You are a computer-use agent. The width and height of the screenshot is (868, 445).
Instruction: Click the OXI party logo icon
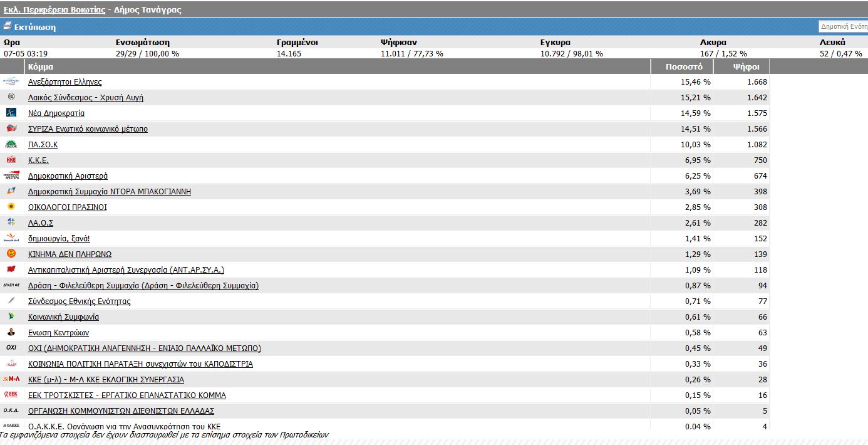(11, 348)
